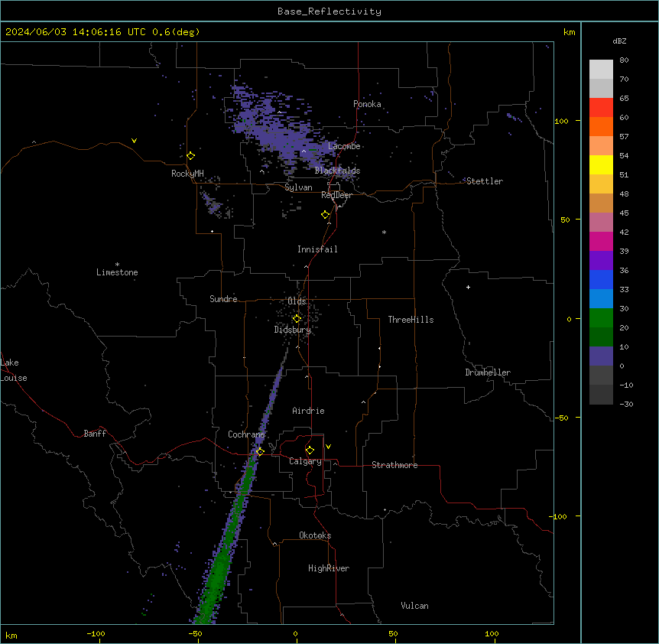Image resolution: width=659 pixels, height=644 pixels.
Task: Pick the blue 33–36 dBZ legend swatch
Action: pyautogui.click(x=601, y=279)
